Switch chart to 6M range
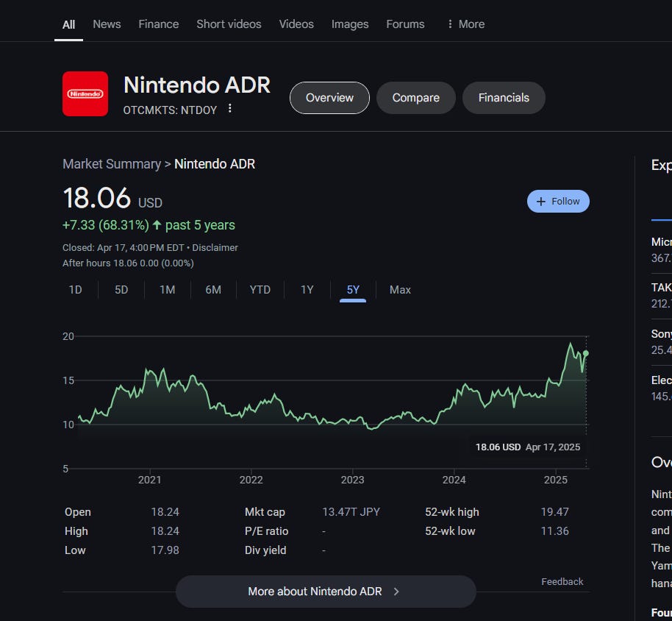Viewport: 672px width, 621px height. 213,289
